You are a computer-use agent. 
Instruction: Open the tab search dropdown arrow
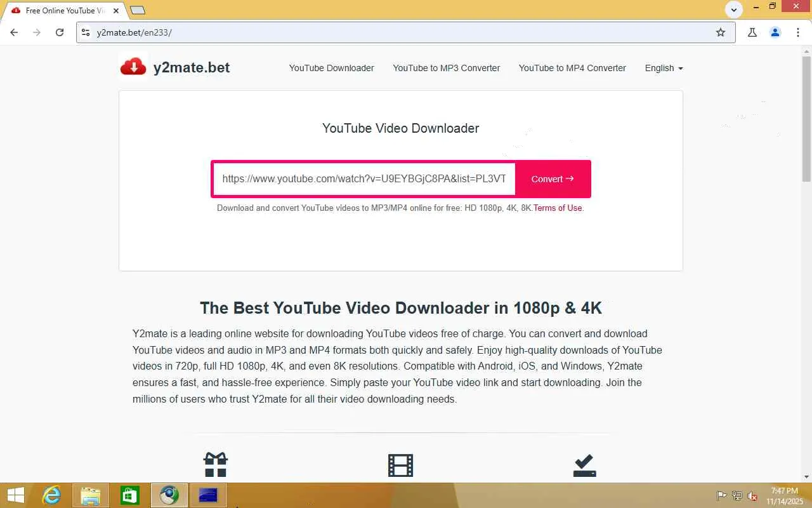(734, 10)
